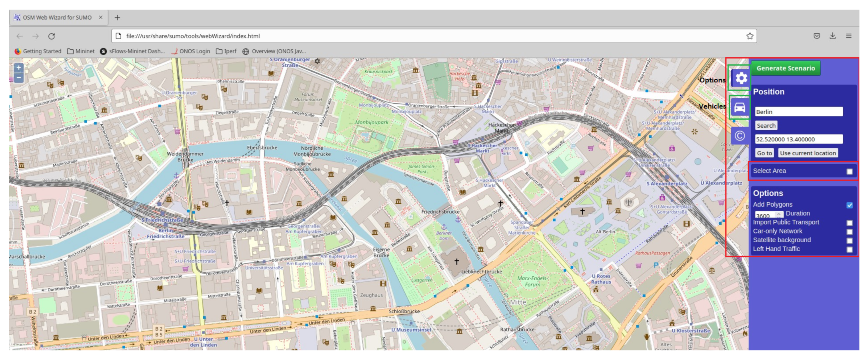Uncheck the Add Polygons option
This screenshot has height=358, width=868.
(849, 205)
